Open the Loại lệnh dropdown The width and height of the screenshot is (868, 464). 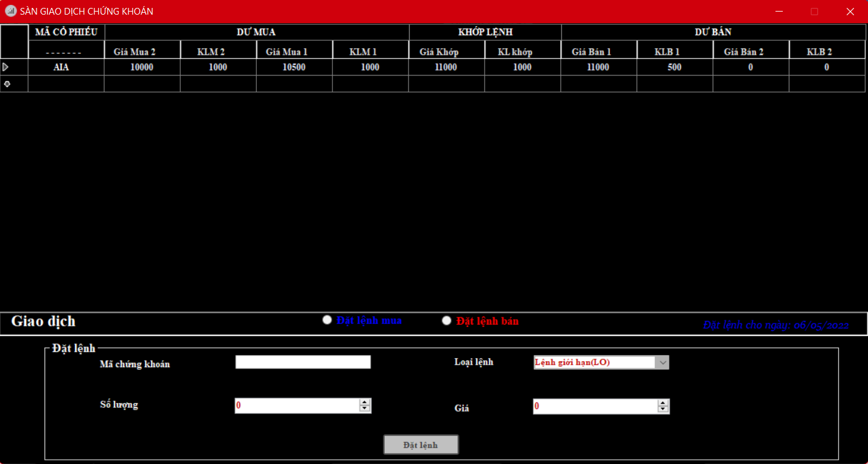click(663, 362)
